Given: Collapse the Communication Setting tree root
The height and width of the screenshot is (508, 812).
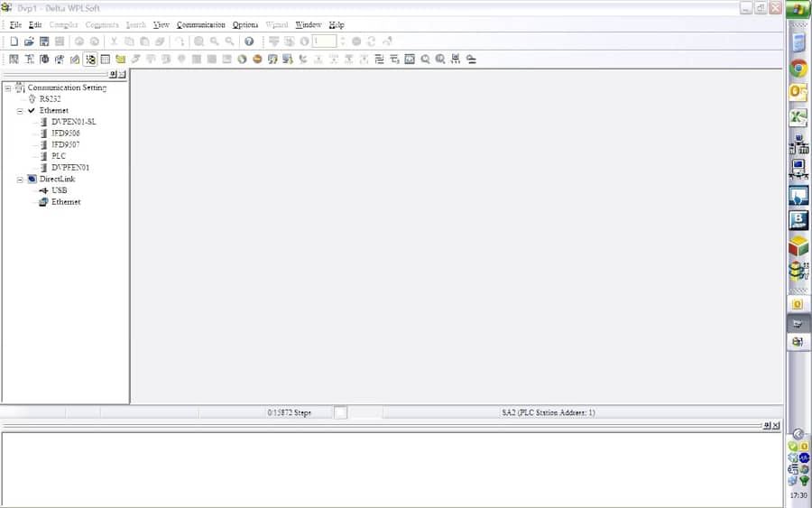Looking at the screenshot, I should click(x=8, y=88).
